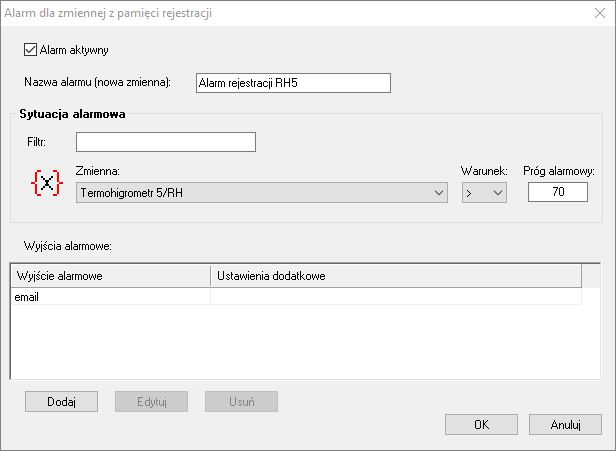The image size is (616, 451).
Task: Click the Dodaj button
Action: pos(61,402)
